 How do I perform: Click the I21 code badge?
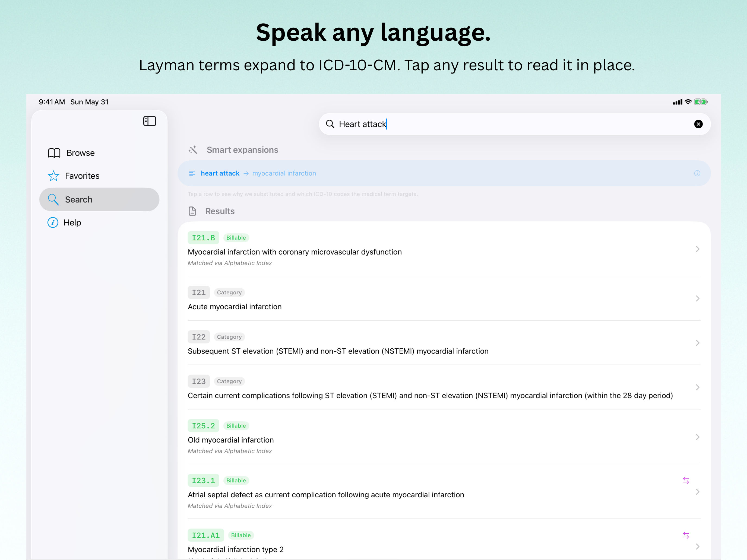199,292
